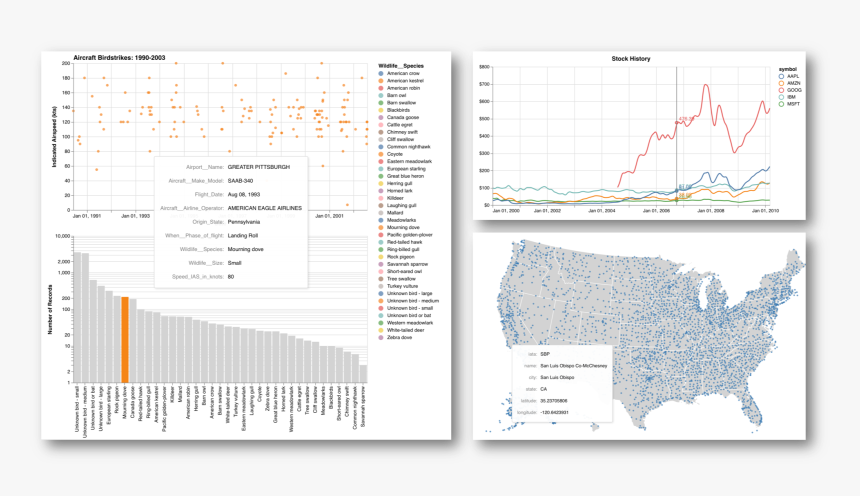
Task: Click the vertical date marker in stock chart
Action: click(676, 150)
